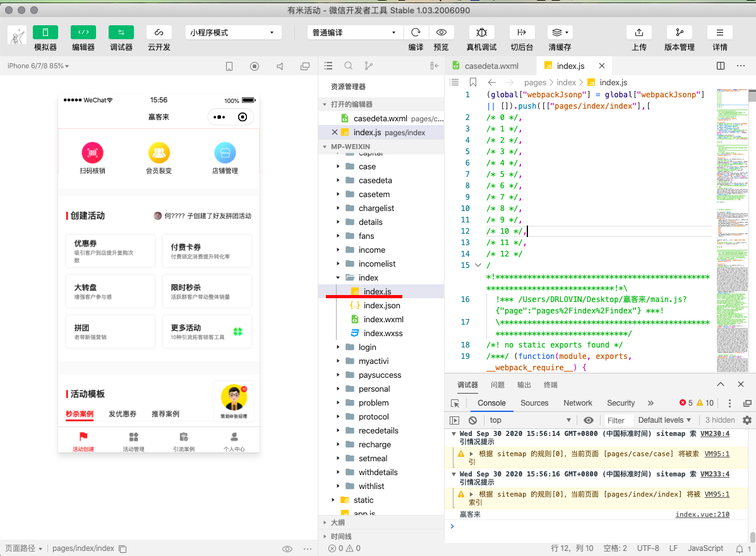
Task: Tap 店铺管理 in the simulator
Action: 225,158
